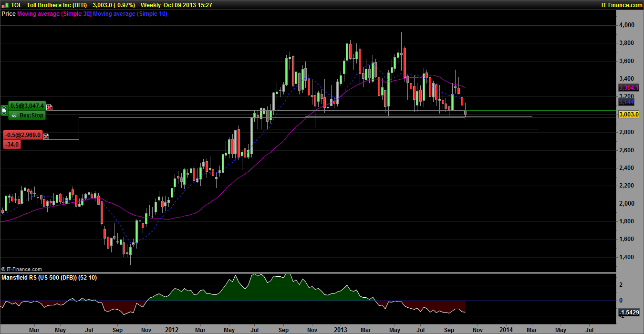Cancel the -0.5@2,969.0 sell order

click(46, 136)
